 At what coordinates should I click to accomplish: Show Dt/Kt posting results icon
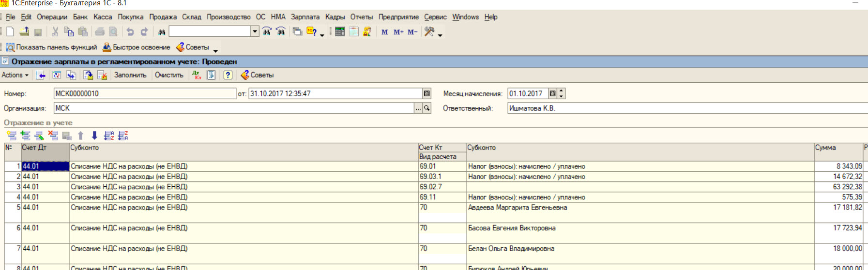pos(197,75)
